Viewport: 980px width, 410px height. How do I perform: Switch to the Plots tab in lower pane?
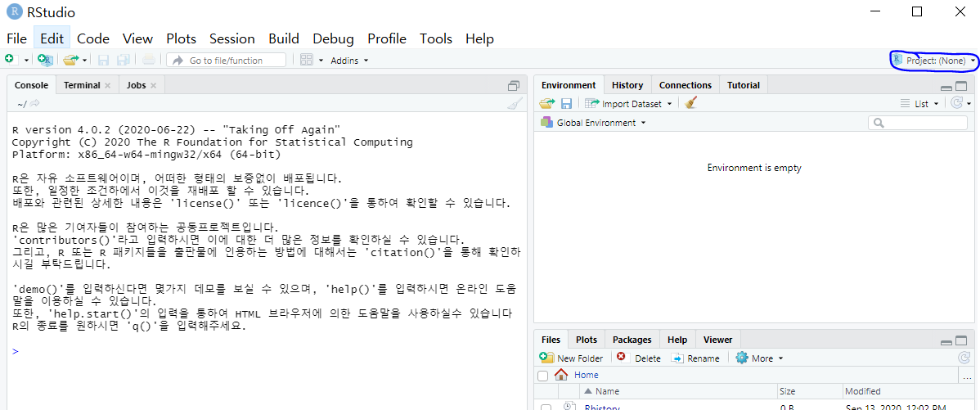[x=587, y=340]
